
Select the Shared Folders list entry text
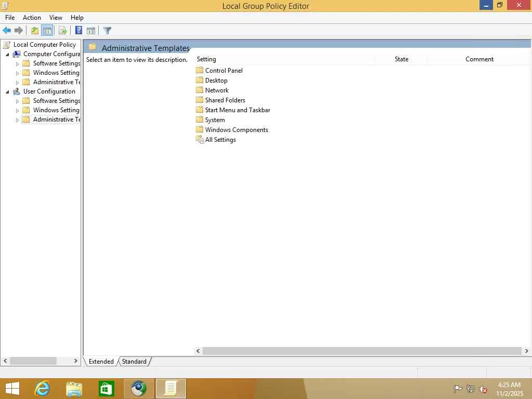click(225, 100)
